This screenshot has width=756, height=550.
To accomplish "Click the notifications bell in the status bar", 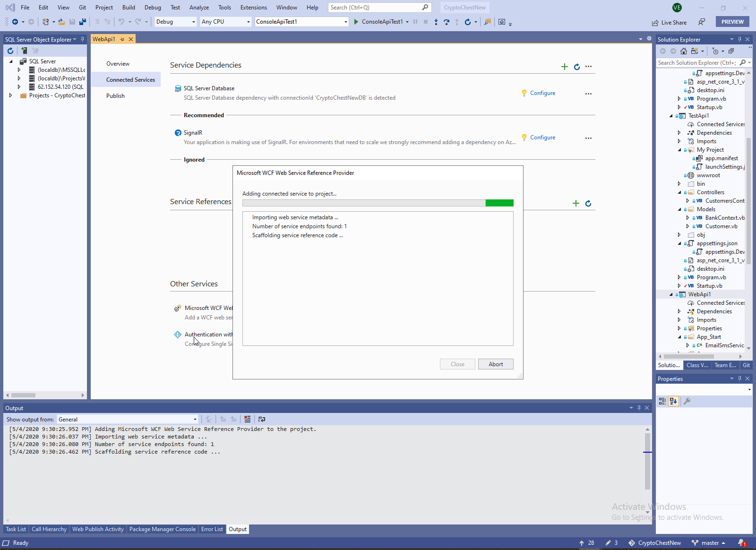I will 742,543.
